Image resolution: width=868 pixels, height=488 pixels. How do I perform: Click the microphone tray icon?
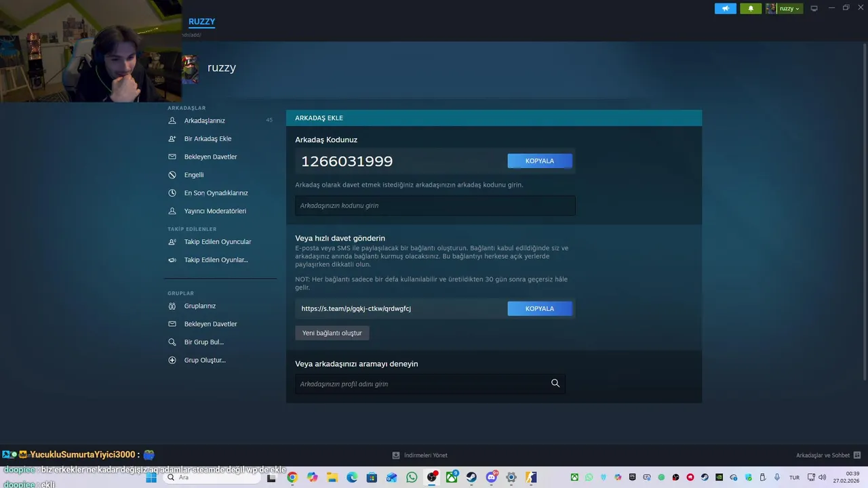pos(776,477)
